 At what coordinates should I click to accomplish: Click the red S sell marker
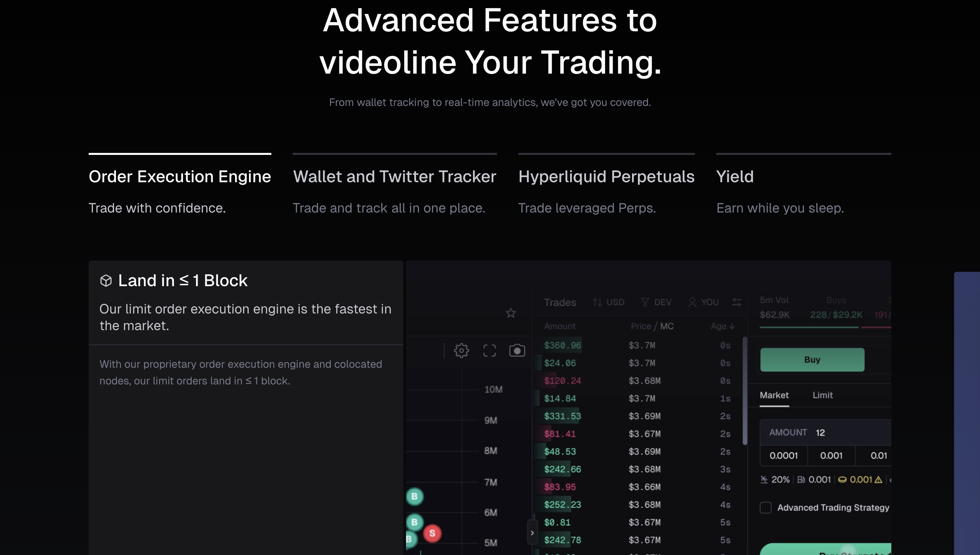click(432, 533)
